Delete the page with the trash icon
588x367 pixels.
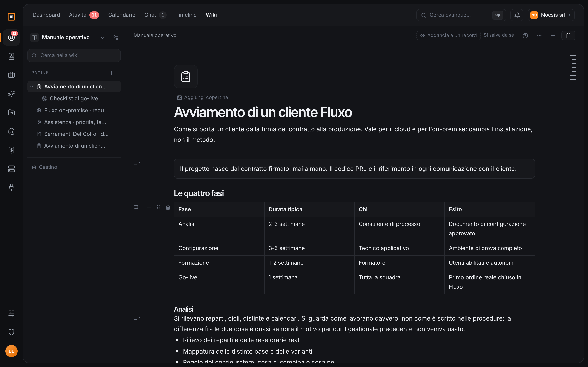568,36
